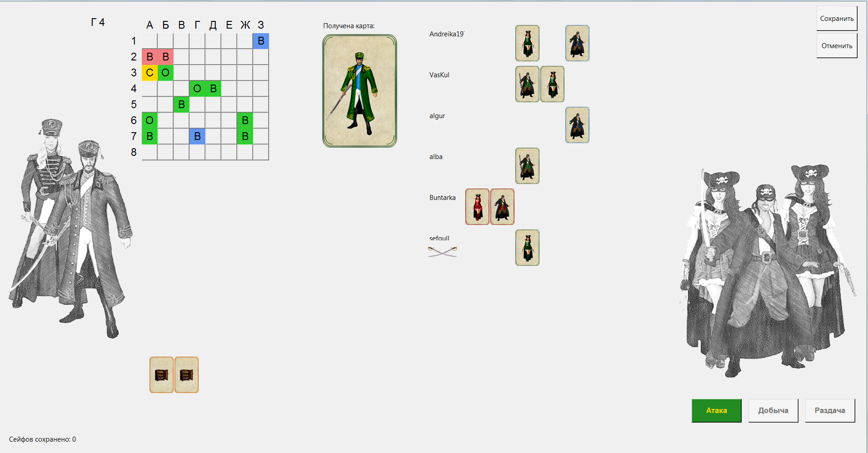Click the 'Получена карта:' label

349,26
